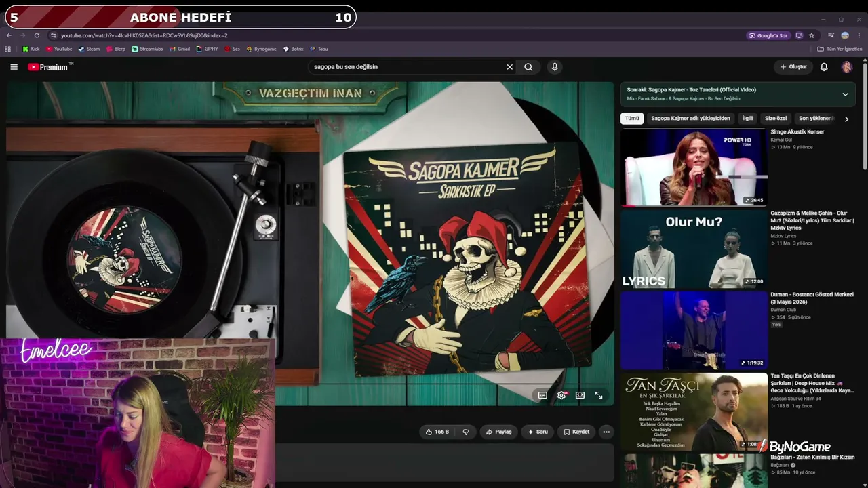Select the Size özel filter chip
This screenshot has height=488, width=868.
point(776,119)
